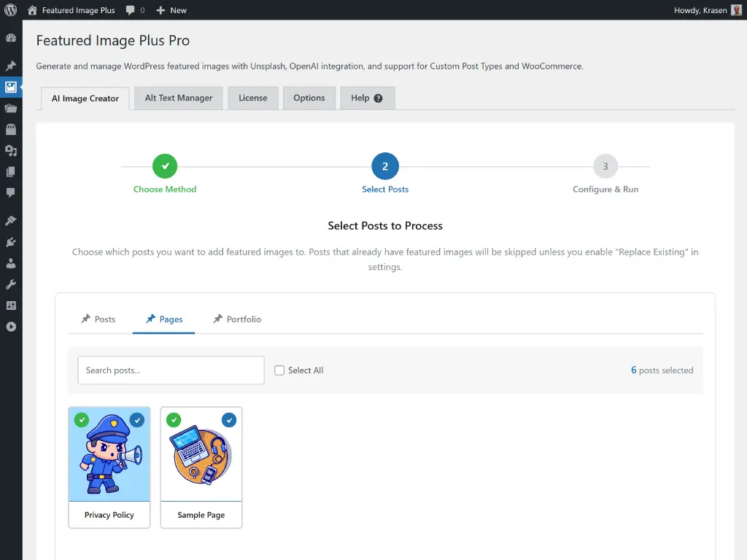Screen dimensions: 747x560
Task: Open Plugins via the plug icon
Action: pos(10,241)
